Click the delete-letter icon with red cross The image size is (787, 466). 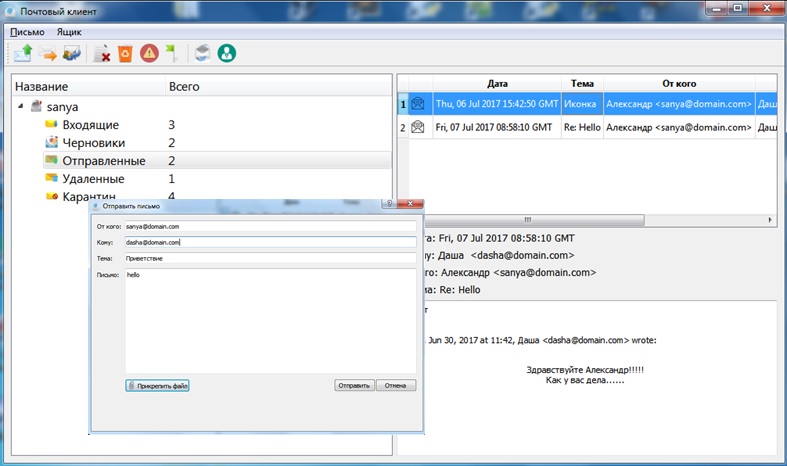pos(102,53)
